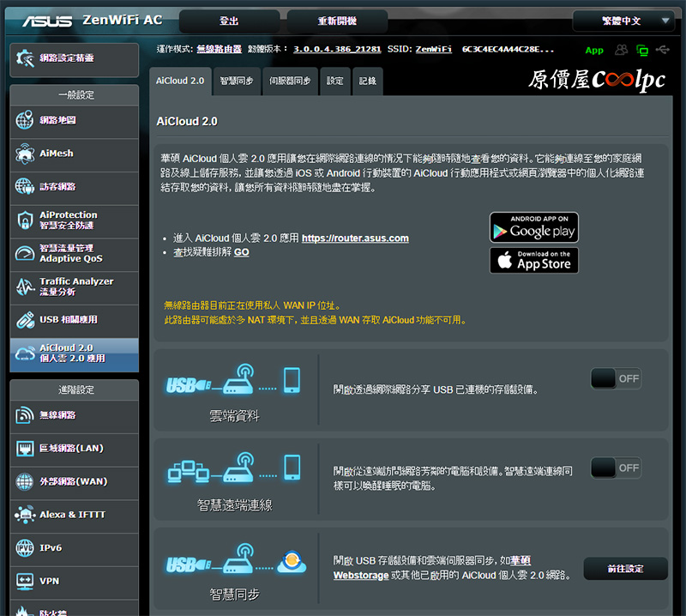This screenshot has height=616, width=686.
Task: Switch to the 設定 tab
Action: 335,81
